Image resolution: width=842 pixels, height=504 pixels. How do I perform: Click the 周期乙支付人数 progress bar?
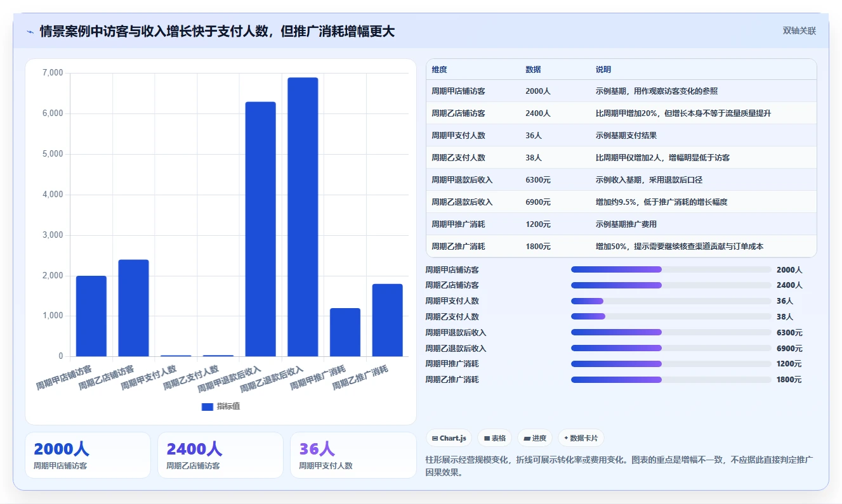(671, 316)
